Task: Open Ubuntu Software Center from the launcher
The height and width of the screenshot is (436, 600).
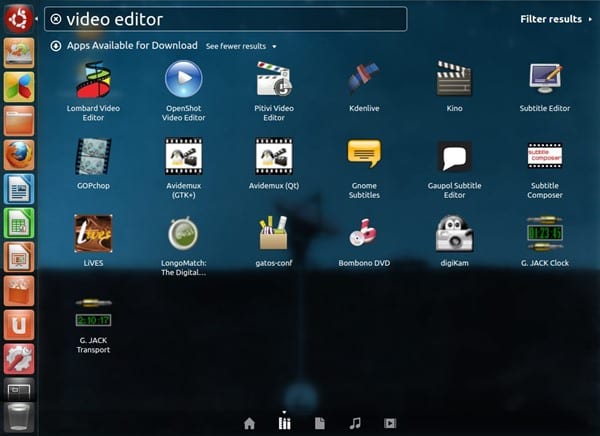Action: [x=19, y=291]
